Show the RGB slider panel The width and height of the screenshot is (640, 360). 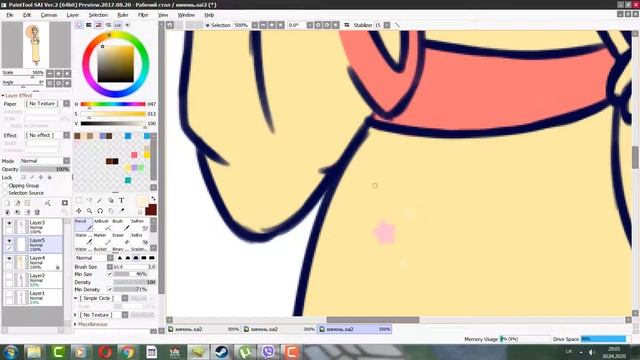click(89, 25)
